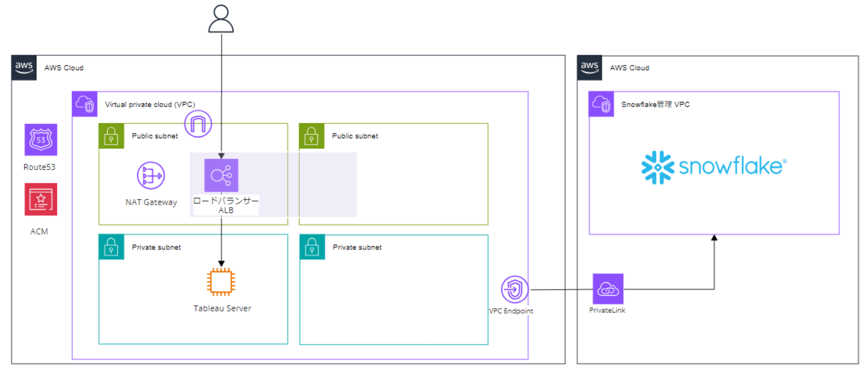
Task: Click the right AWS Cloud logo badge
Action: pos(589,68)
